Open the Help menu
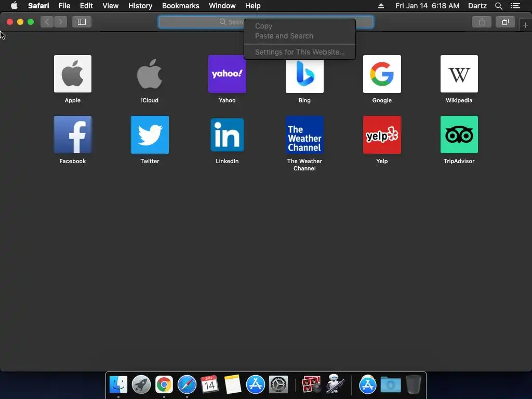Viewport: 532px width, 399px height. (x=253, y=6)
